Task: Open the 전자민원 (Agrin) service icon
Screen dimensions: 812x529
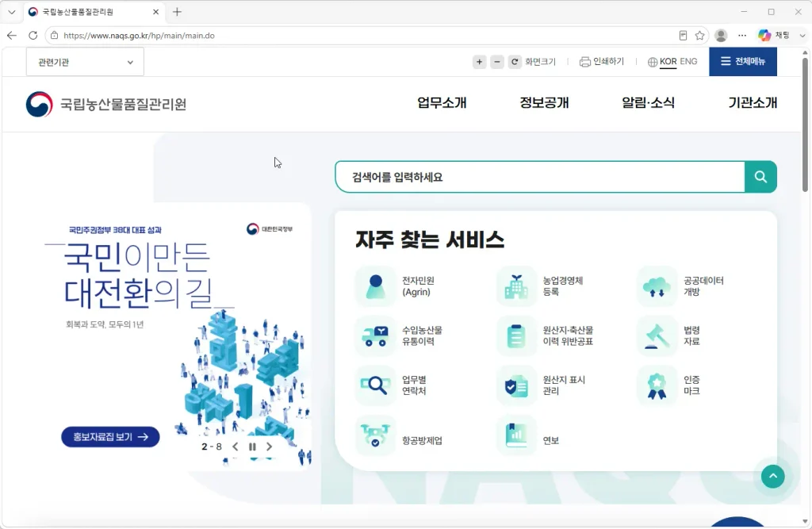Action: (375, 286)
